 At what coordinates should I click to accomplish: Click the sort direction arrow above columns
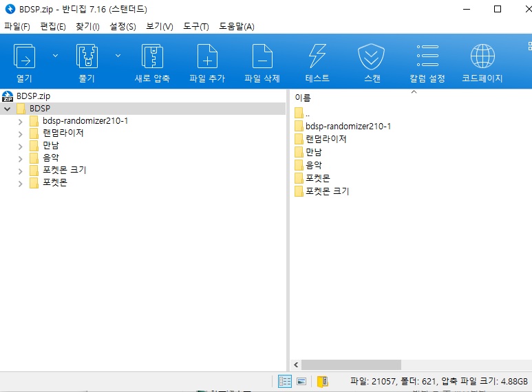tap(414, 92)
